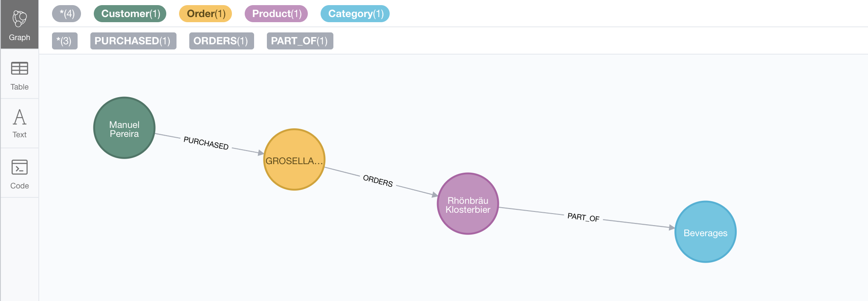The image size is (868, 301).
Task: Choose the Category(1) label pill
Action: 355,14
